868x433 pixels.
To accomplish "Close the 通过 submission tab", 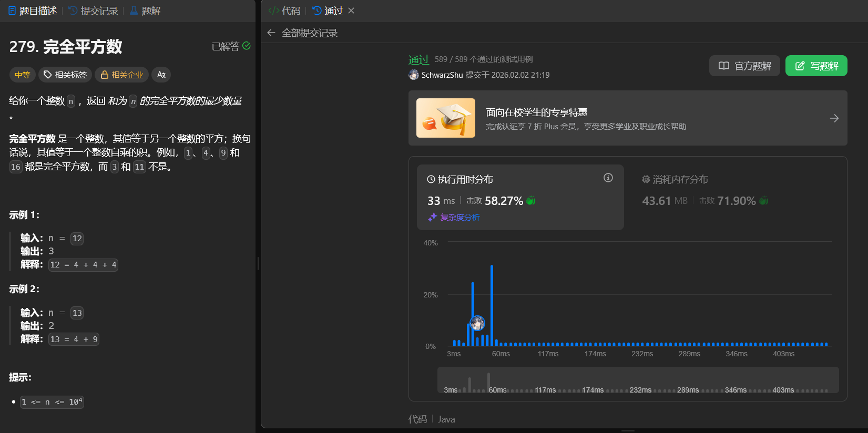I will pyautogui.click(x=351, y=11).
